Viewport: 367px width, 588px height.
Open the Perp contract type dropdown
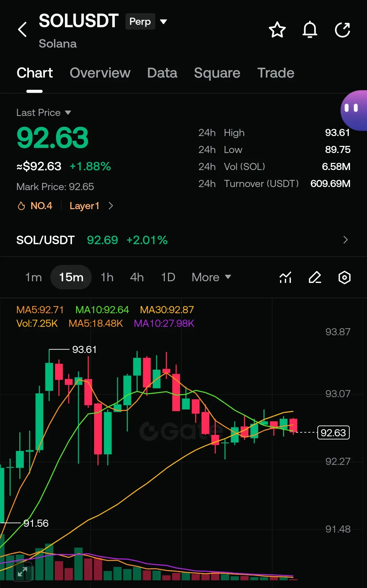pos(163,21)
